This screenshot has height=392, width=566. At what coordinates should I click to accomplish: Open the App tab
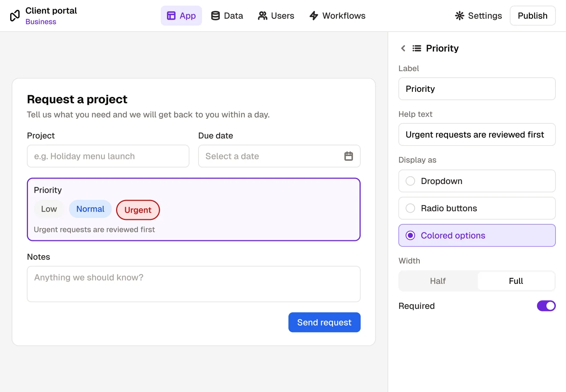[x=181, y=16]
